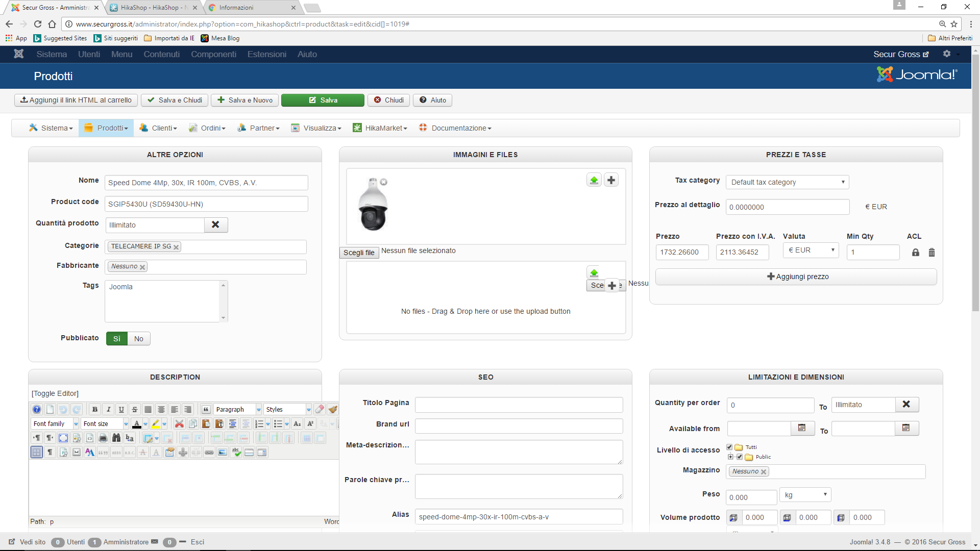
Task: Click the strikethrough formatting icon
Action: [x=135, y=409]
